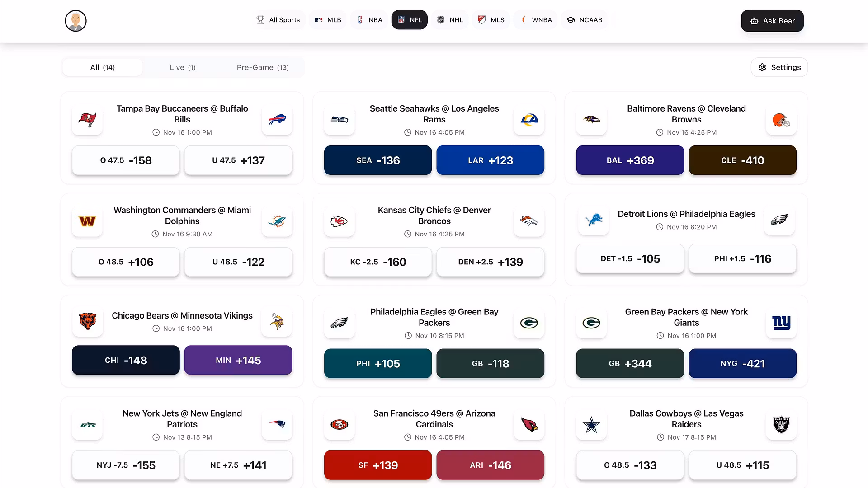
Task: Select the All games filter tab
Action: (x=103, y=67)
